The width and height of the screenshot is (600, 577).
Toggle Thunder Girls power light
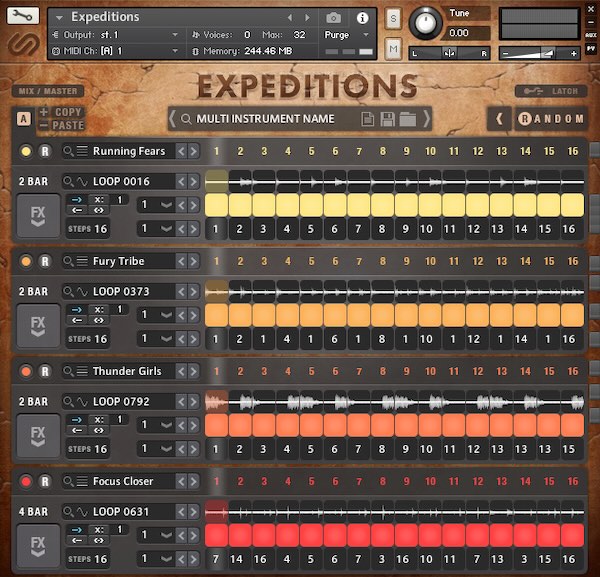[x=26, y=371]
